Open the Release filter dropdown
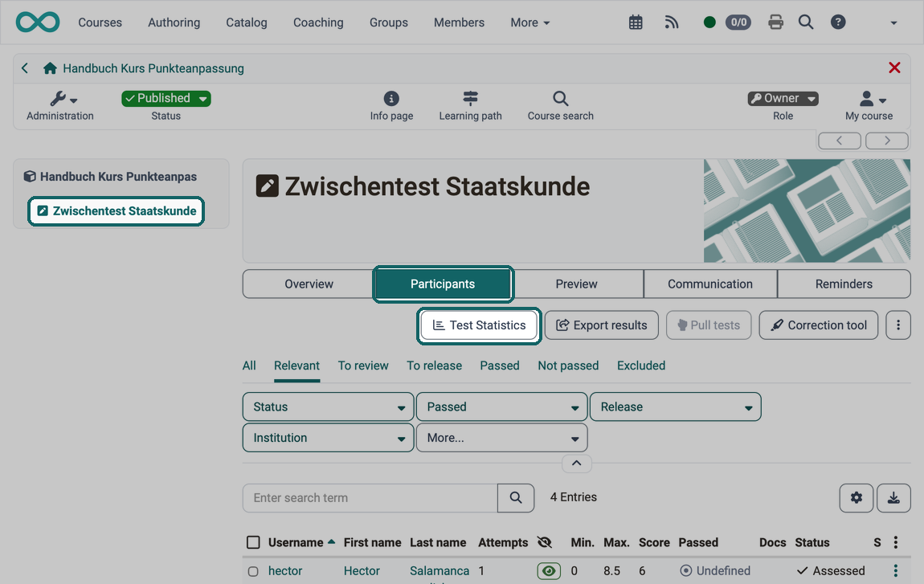 click(675, 406)
